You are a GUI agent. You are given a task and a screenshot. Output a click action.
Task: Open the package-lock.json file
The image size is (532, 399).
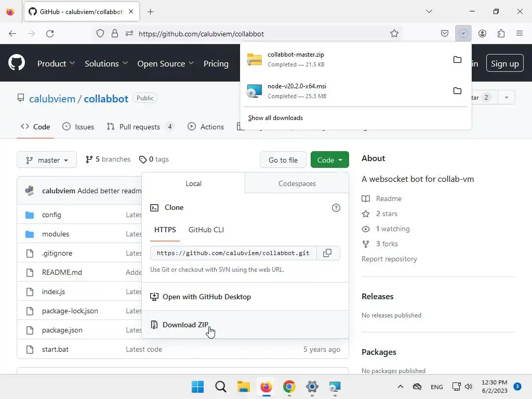[70, 311]
